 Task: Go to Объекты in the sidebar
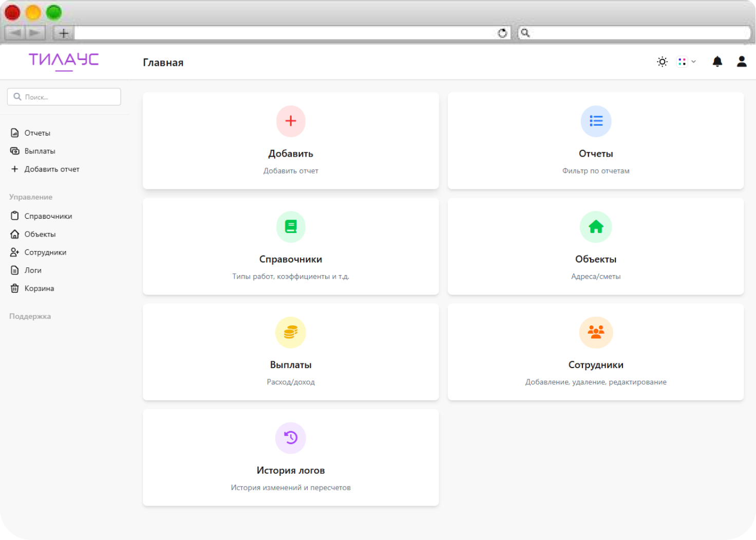pyautogui.click(x=40, y=234)
